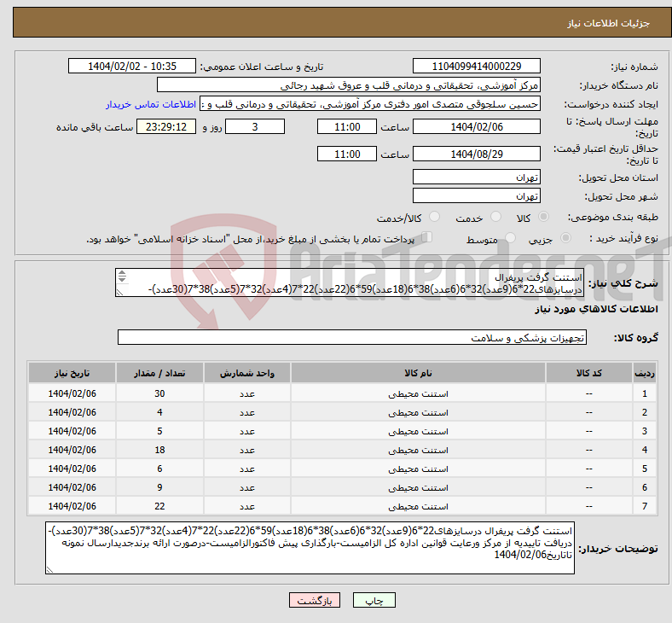672x623 pixels.
Task: Click the استان محل تحویل field
Action: pyautogui.click(x=476, y=177)
